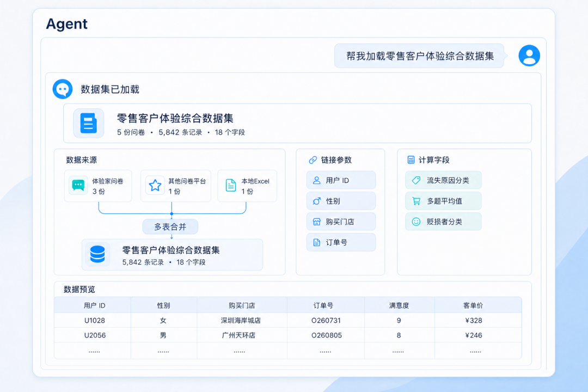The image size is (588, 392).
Task: Click the 男 gender cell
Action: click(x=163, y=335)
